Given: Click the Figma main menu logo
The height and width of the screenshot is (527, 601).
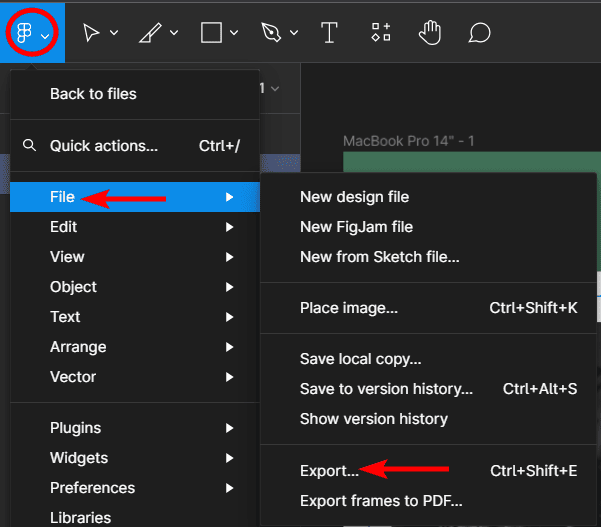Looking at the screenshot, I should (x=24, y=32).
